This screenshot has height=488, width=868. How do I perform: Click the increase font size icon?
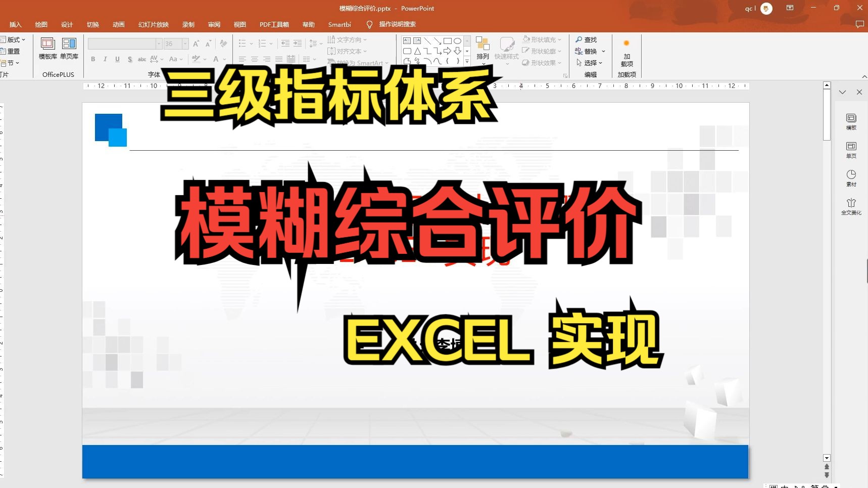coord(196,44)
